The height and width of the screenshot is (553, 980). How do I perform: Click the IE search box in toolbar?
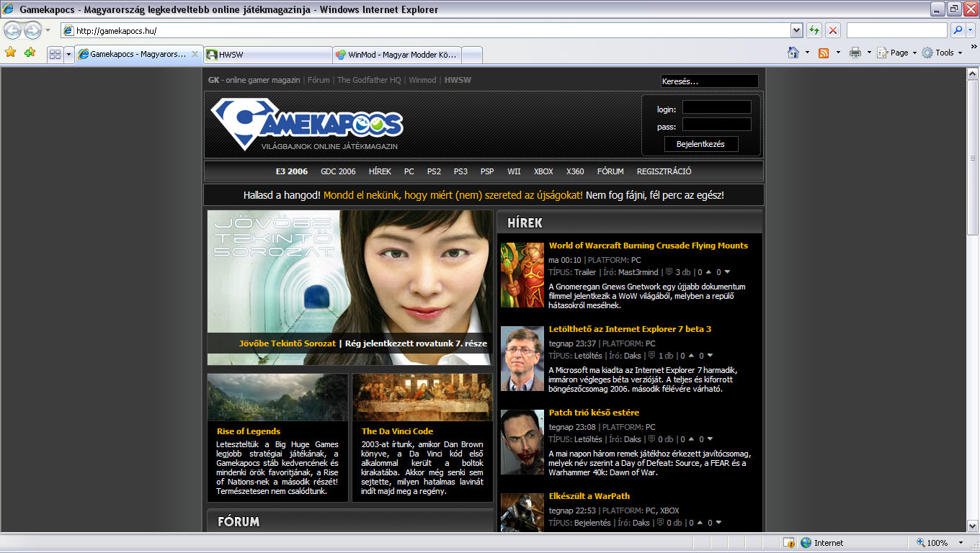coord(897,30)
